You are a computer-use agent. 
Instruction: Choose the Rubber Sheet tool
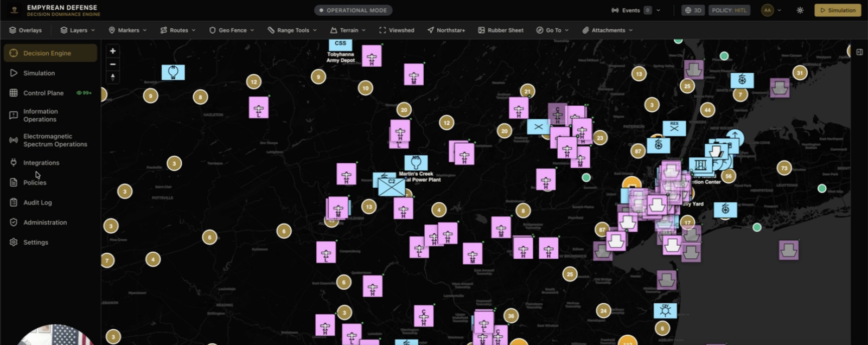pyautogui.click(x=501, y=30)
